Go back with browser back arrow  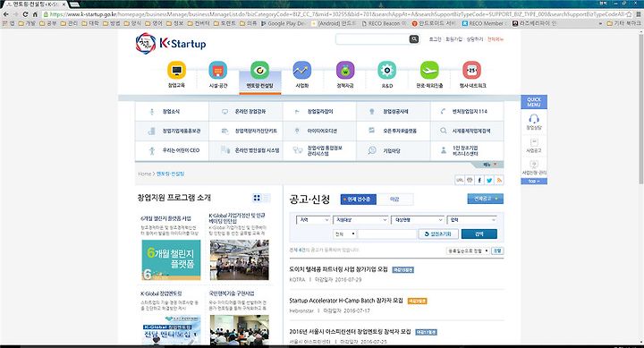point(5,14)
